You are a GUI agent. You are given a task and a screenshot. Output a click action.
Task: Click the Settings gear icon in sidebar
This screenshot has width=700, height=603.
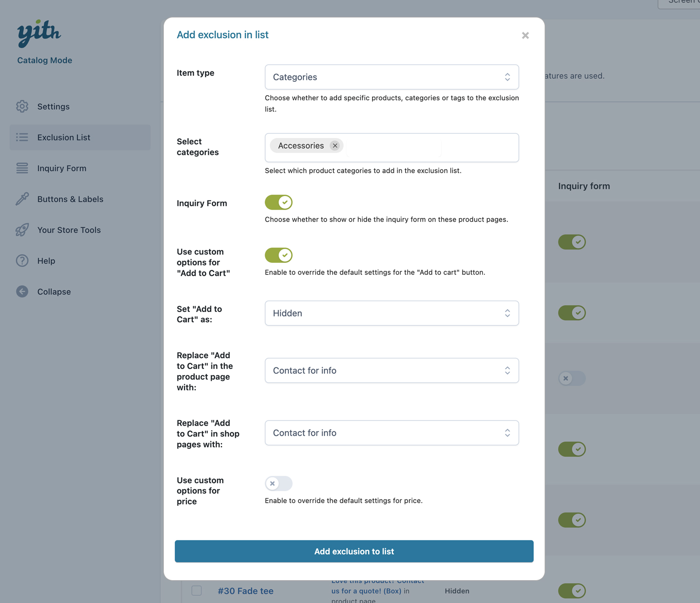(22, 106)
